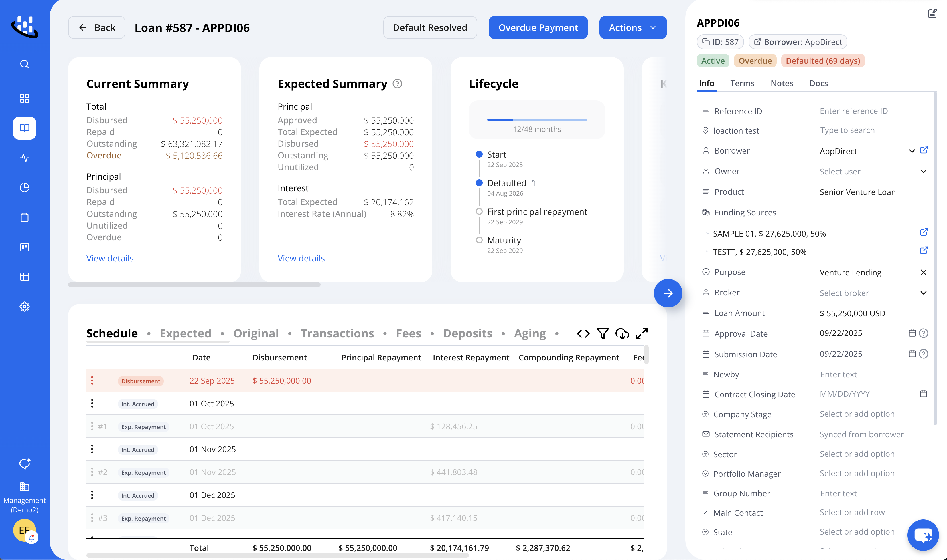947x560 pixels.
Task: Open View details under Current Summary
Action: (110, 258)
